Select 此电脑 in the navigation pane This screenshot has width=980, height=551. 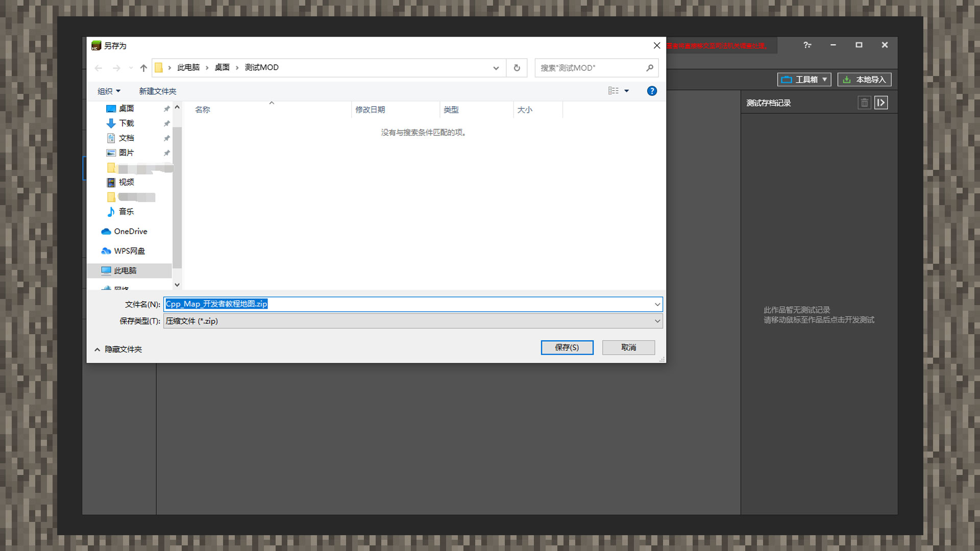click(x=129, y=270)
